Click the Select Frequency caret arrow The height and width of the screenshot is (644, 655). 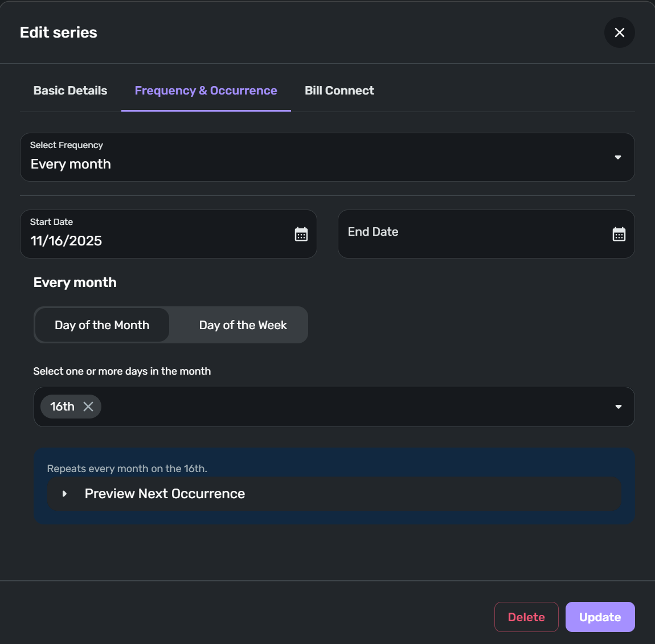tap(618, 157)
